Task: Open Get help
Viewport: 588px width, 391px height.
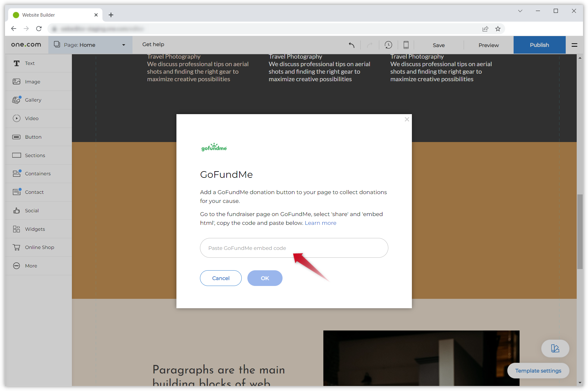Action: [x=153, y=44]
